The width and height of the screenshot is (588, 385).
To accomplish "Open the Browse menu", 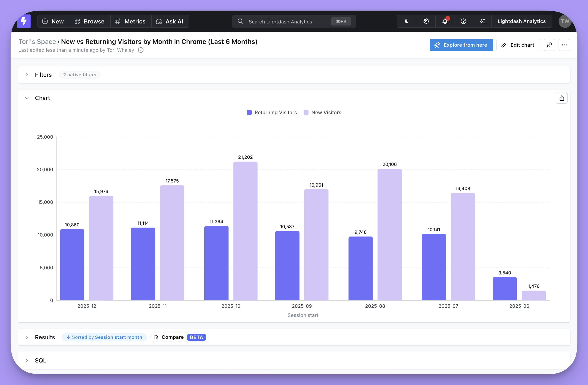I will (x=89, y=21).
